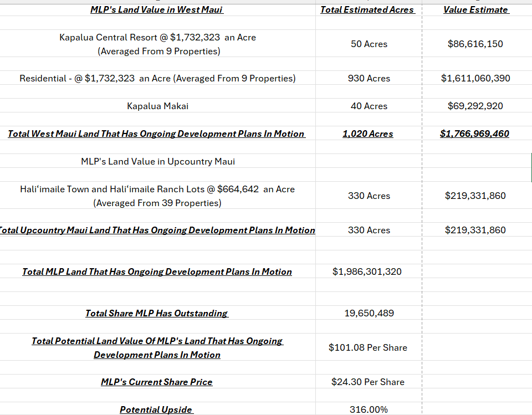Select the '1,020 Acres' total cell
The height and width of the screenshot is (415, 532).
click(x=368, y=134)
